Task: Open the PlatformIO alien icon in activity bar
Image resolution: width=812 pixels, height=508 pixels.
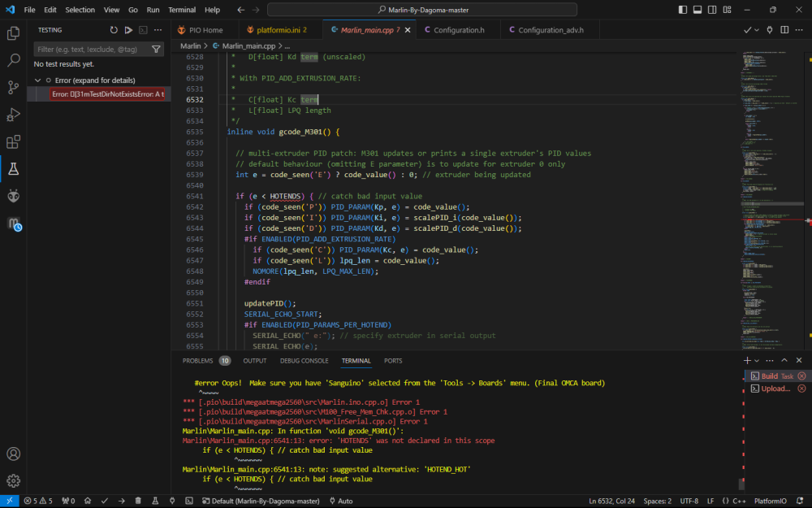Action: pyautogui.click(x=13, y=196)
